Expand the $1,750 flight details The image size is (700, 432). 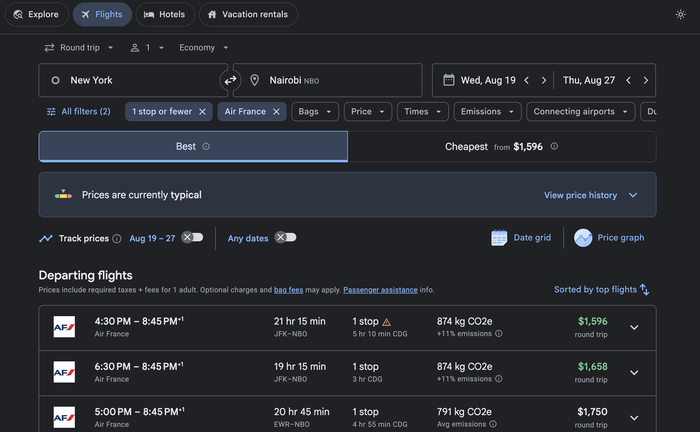(634, 418)
